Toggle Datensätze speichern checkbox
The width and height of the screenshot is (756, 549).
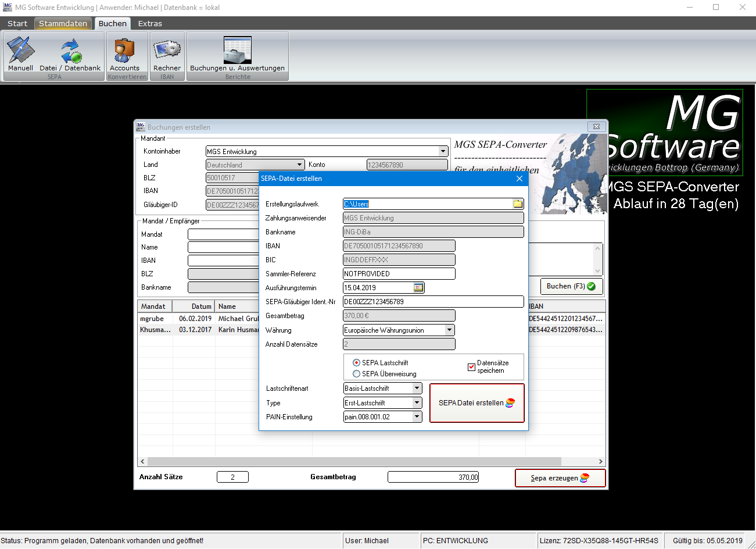pyautogui.click(x=471, y=367)
